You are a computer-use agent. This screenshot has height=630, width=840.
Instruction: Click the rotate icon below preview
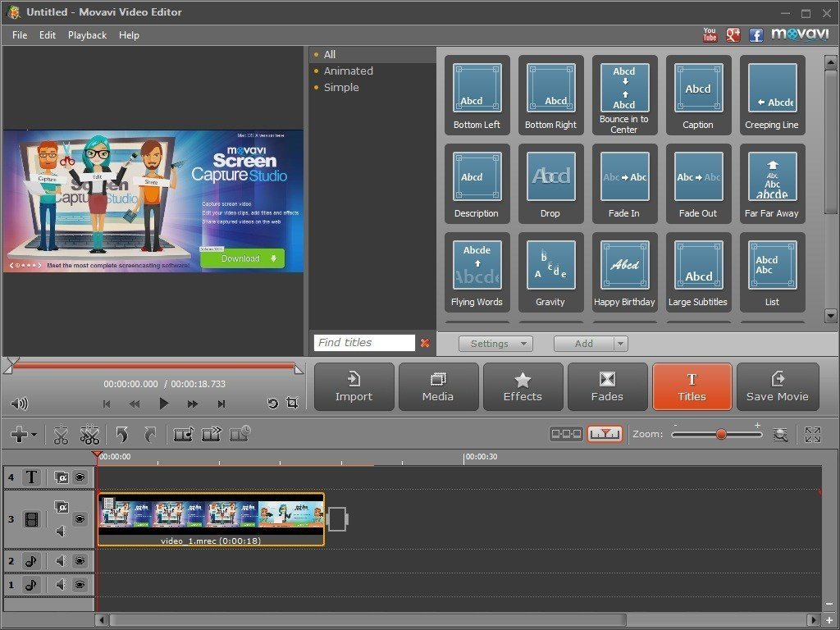tap(272, 404)
